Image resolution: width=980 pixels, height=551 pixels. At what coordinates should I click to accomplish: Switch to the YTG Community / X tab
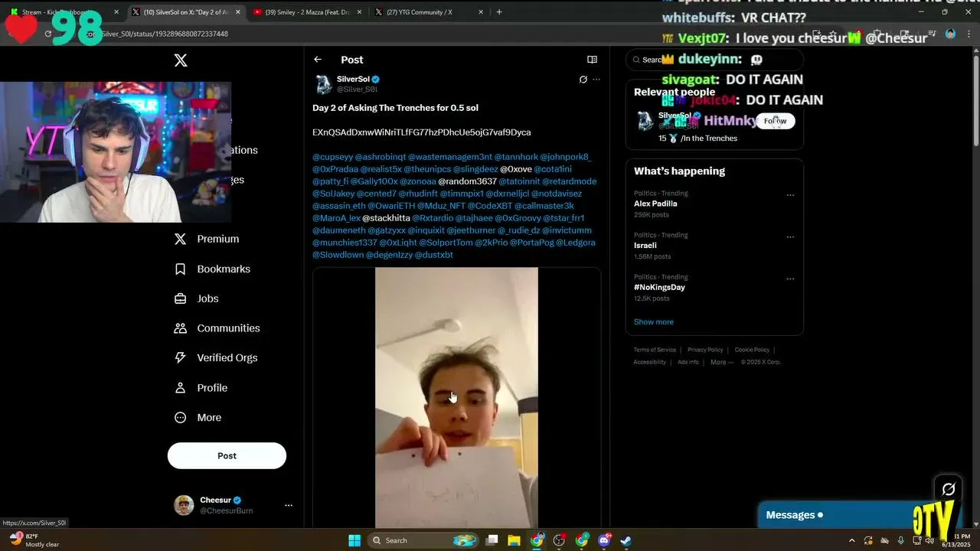pos(429,12)
